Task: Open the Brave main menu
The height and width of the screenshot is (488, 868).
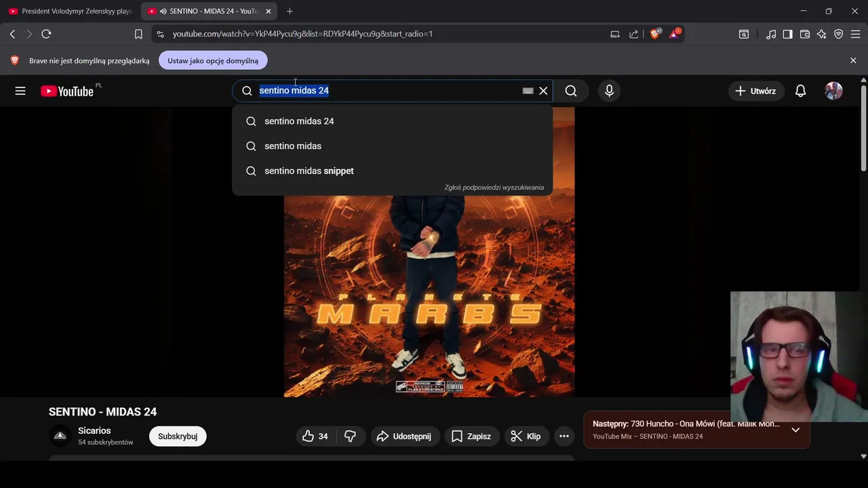Action: pos(856,34)
